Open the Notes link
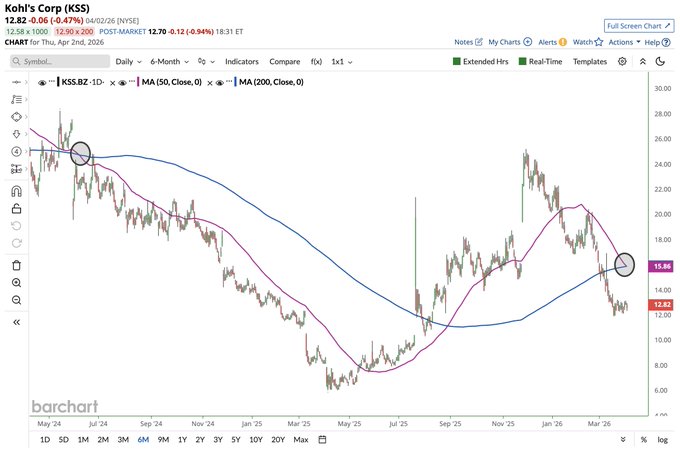Viewport: 680px width, 451px height. [464, 42]
